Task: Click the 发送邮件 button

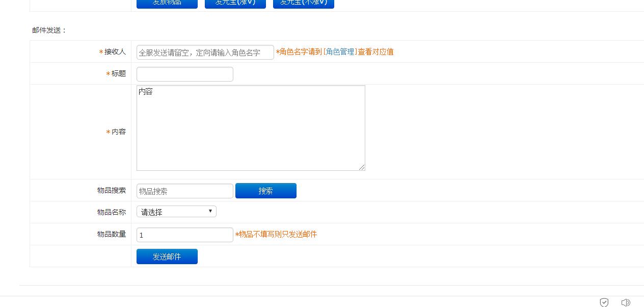Action: (x=167, y=257)
